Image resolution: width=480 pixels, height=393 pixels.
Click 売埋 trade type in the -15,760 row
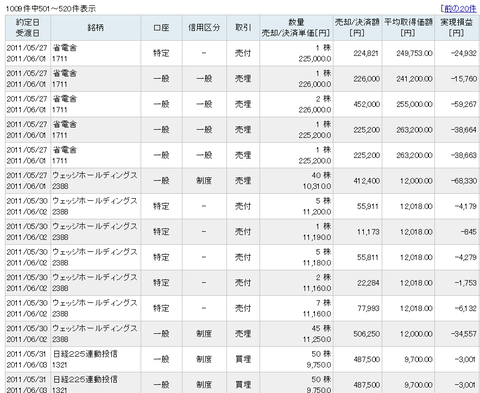point(243,79)
